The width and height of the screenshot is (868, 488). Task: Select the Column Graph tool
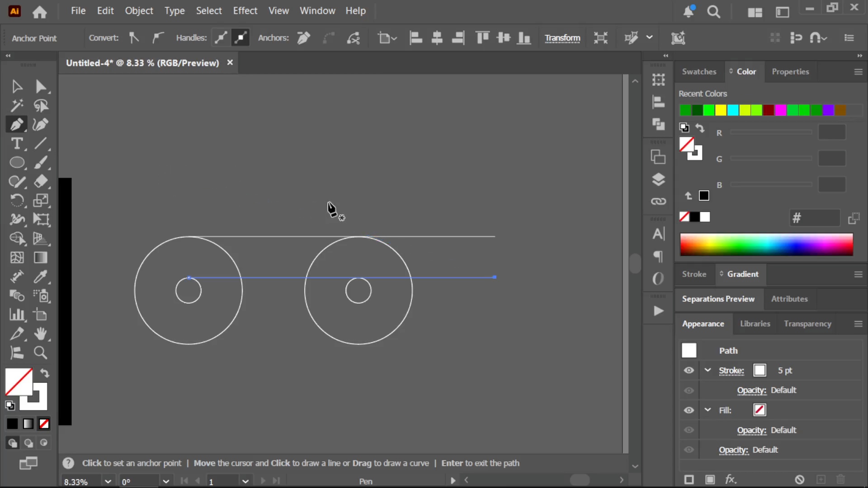(17, 314)
